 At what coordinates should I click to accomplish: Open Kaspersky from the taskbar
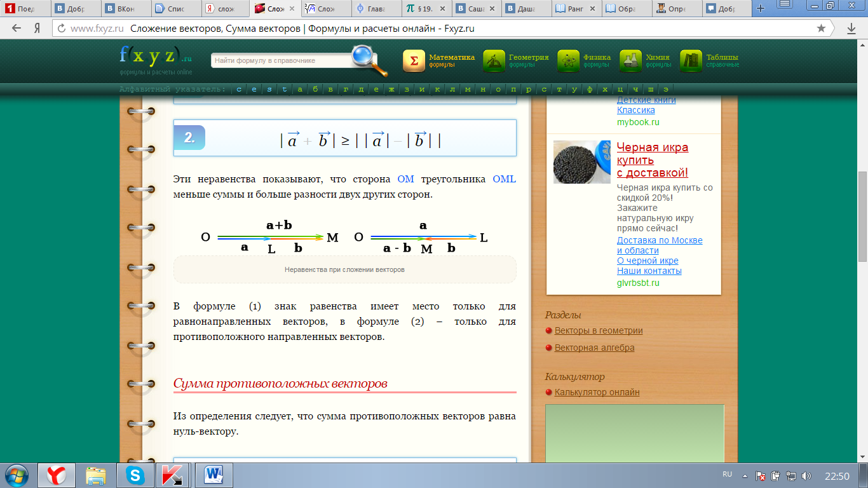tap(173, 475)
